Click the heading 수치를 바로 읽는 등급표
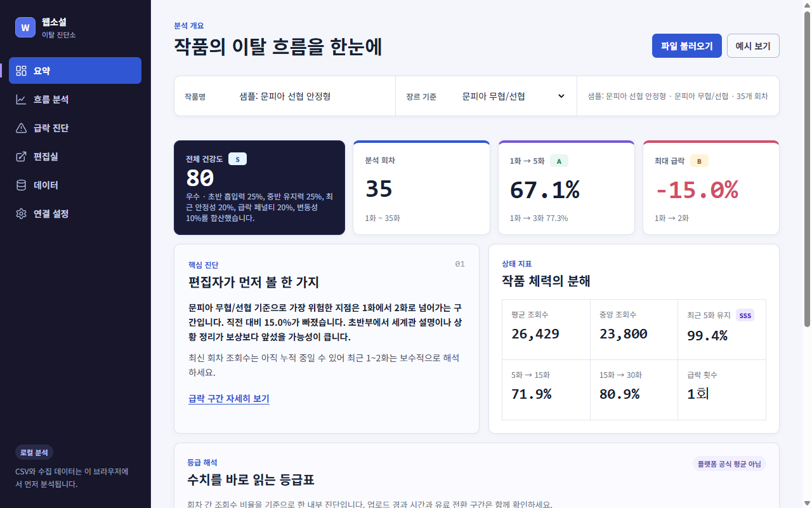 tap(251, 479)
